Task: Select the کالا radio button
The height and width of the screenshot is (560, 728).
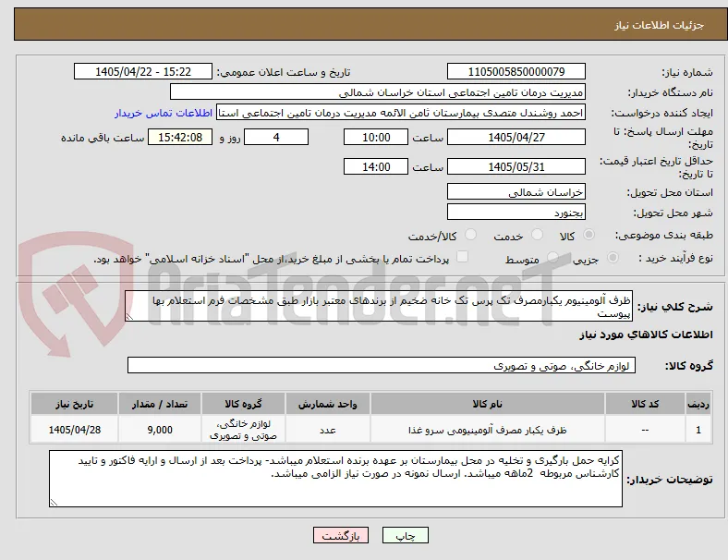Action: [x=588, y=235]
